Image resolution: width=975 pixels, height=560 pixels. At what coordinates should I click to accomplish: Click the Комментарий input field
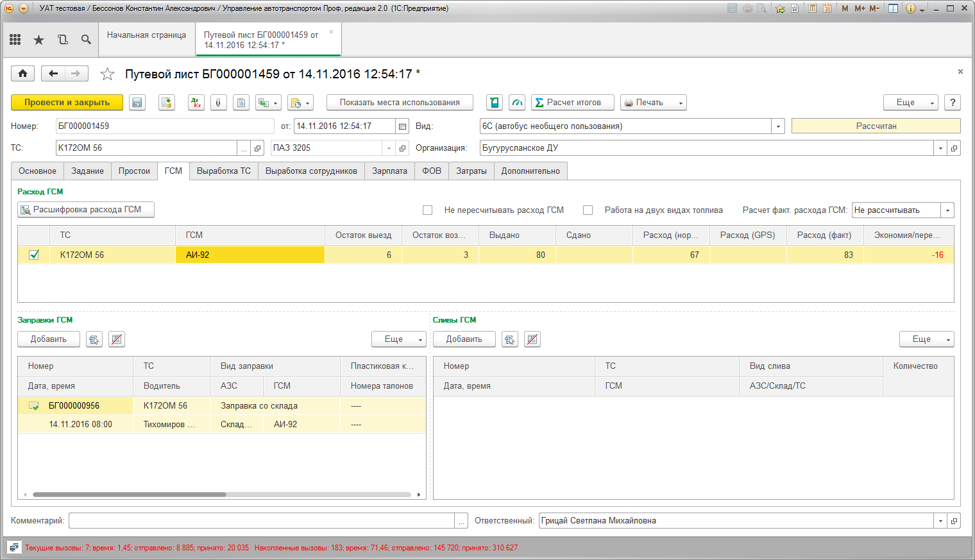[262, 521]
